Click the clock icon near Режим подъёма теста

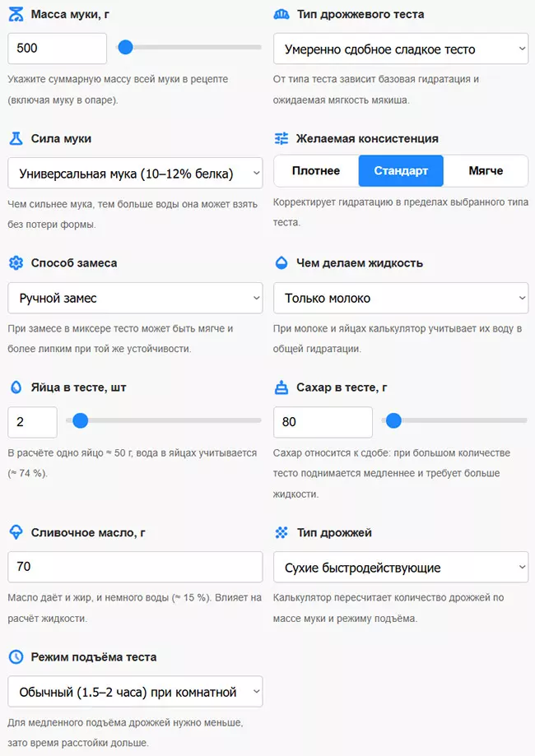(15, 656)
